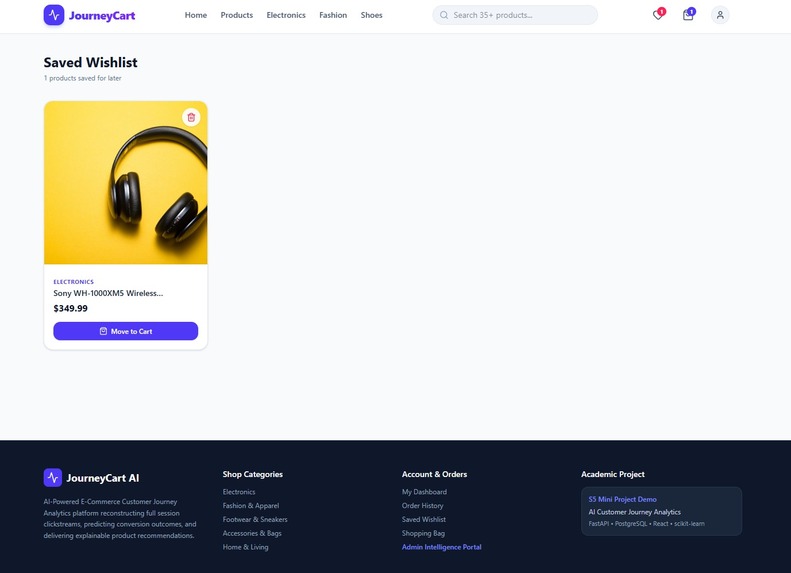
Task: Click the Saved Wishlist page heading
Action: (x=90, y=63)
